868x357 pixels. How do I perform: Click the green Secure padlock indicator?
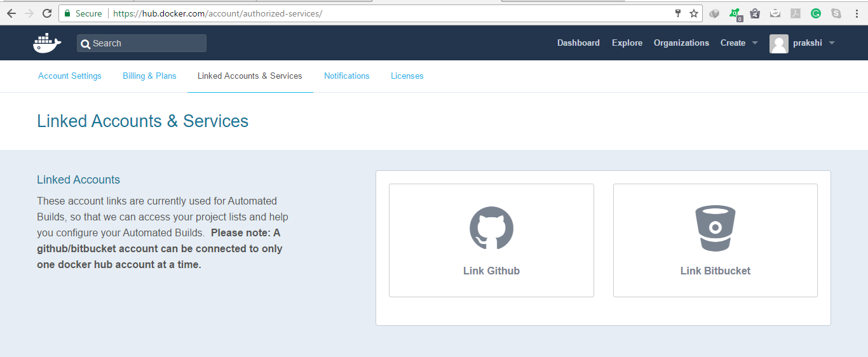[x=83, y=13]
